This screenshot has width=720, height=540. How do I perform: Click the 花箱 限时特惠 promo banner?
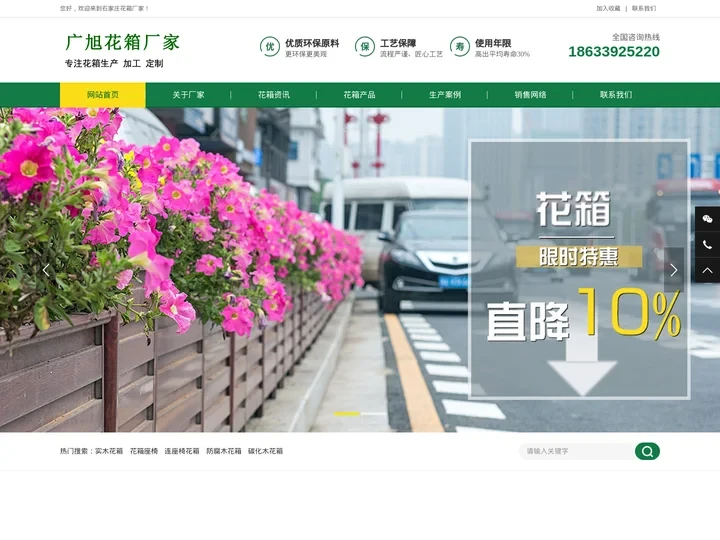[579, 269]
